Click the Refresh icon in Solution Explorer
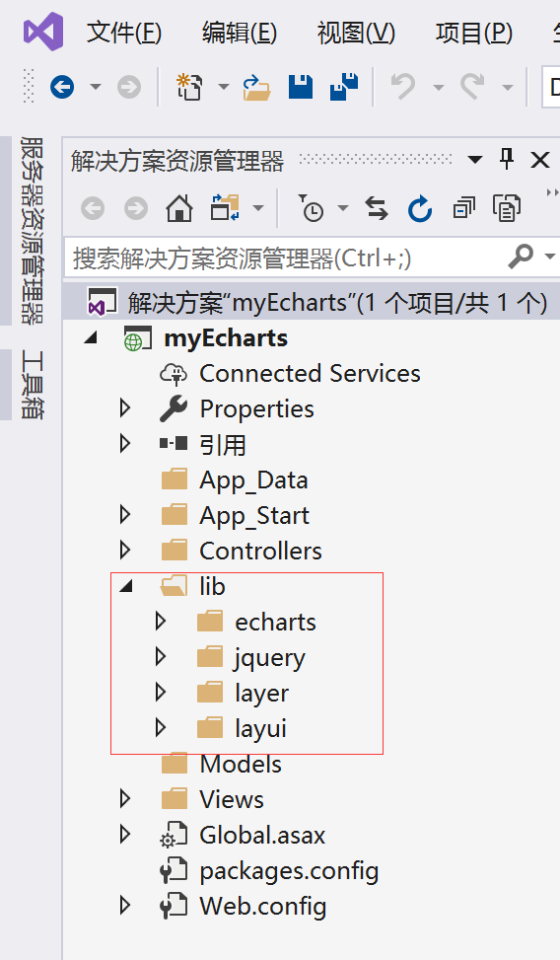This screenshot has width=560, height=960. [420, 209]
